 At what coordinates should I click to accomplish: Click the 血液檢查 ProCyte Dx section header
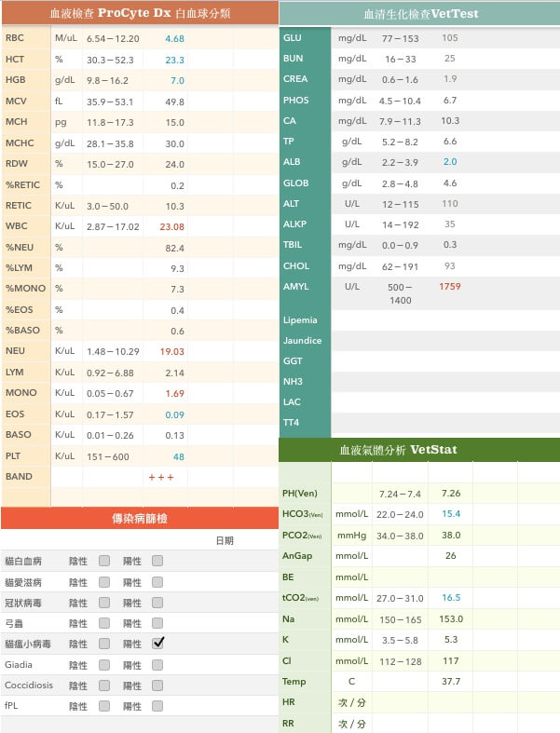(139, 13)
